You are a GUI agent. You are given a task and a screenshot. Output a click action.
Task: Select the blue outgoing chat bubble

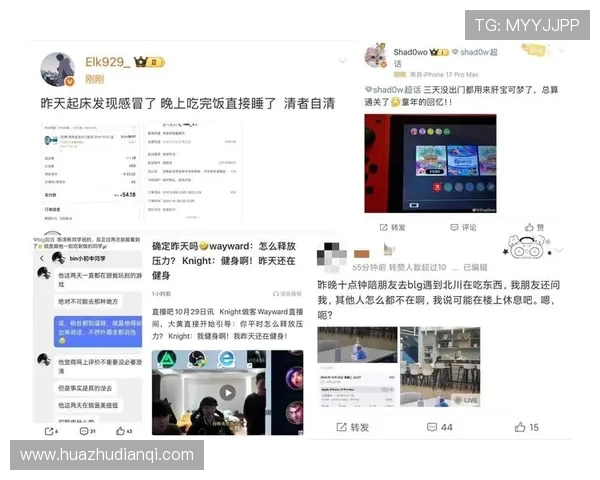point(98,331)
